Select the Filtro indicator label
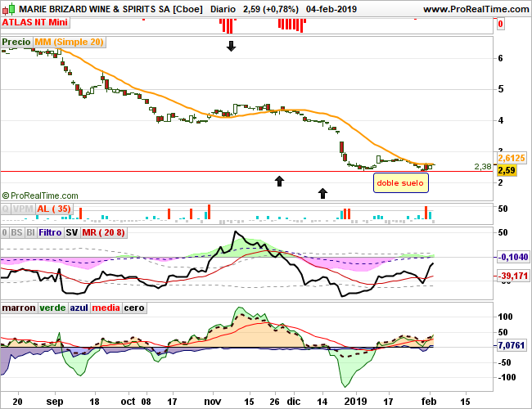The image size is (532, 409). [50, 232]
